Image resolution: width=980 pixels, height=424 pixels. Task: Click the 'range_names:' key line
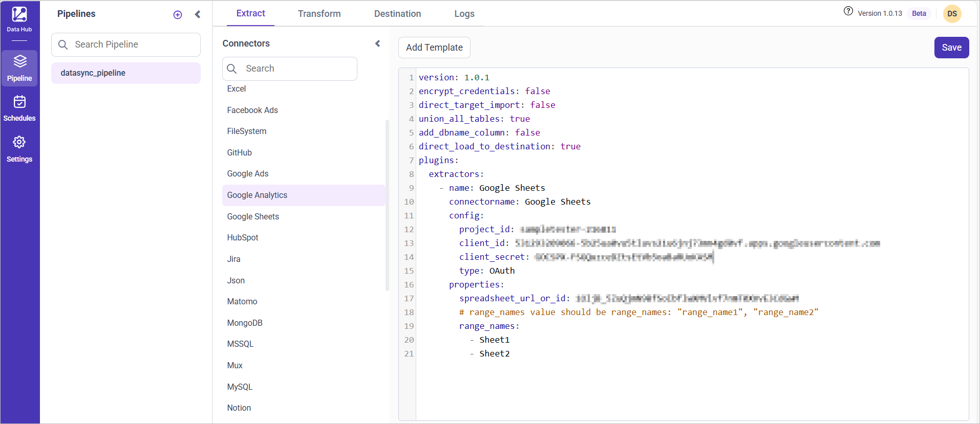pos(489,326)
